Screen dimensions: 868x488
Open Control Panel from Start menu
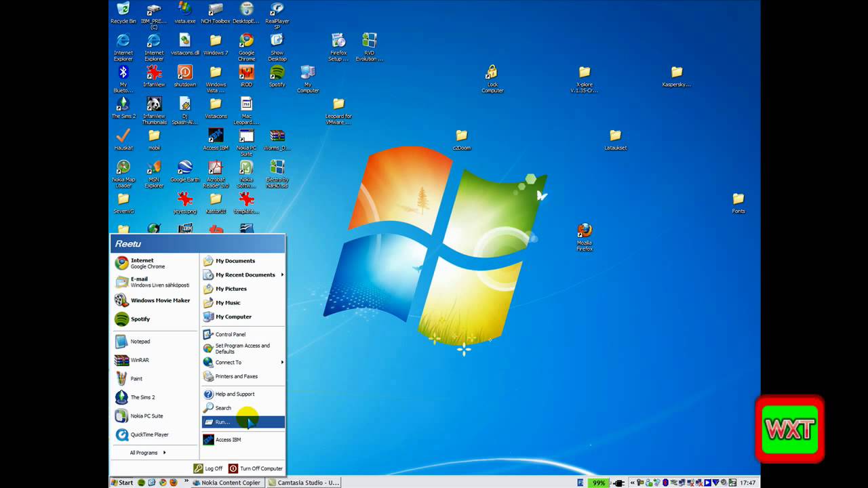[243, 334]
